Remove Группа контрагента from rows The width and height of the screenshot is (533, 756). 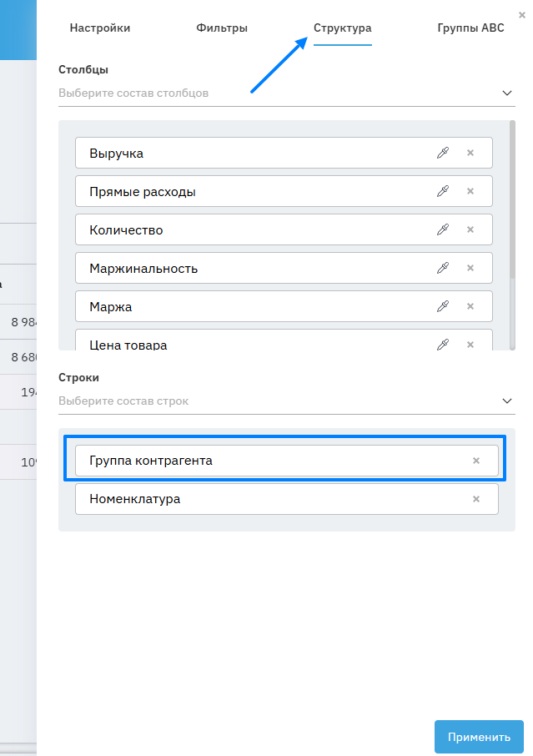click(x=476, y=461)
